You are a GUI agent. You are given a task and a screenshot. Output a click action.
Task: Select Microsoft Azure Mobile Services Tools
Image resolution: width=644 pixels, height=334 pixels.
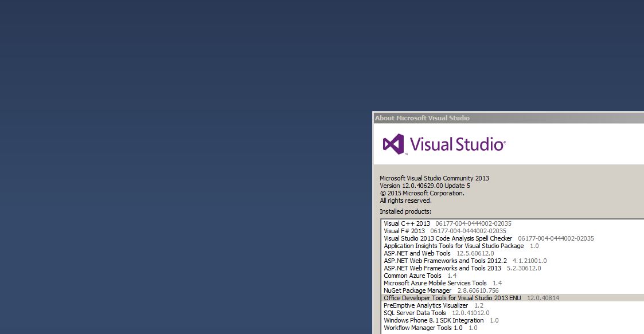point(513,283)
